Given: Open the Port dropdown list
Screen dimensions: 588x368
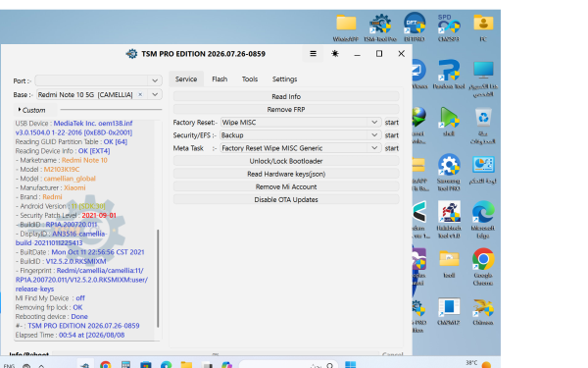Looking at the screenshot, I should [155, 80].
